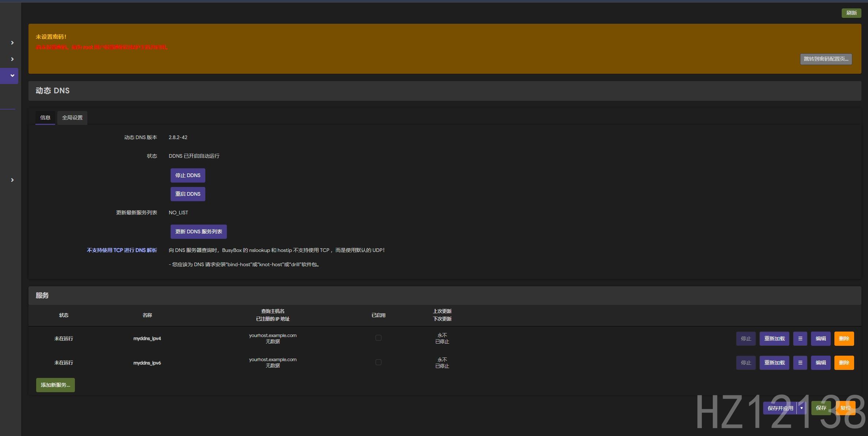Click the 服务 section heading
Viewport: 868px width, 436px height.
coord(42,295)
